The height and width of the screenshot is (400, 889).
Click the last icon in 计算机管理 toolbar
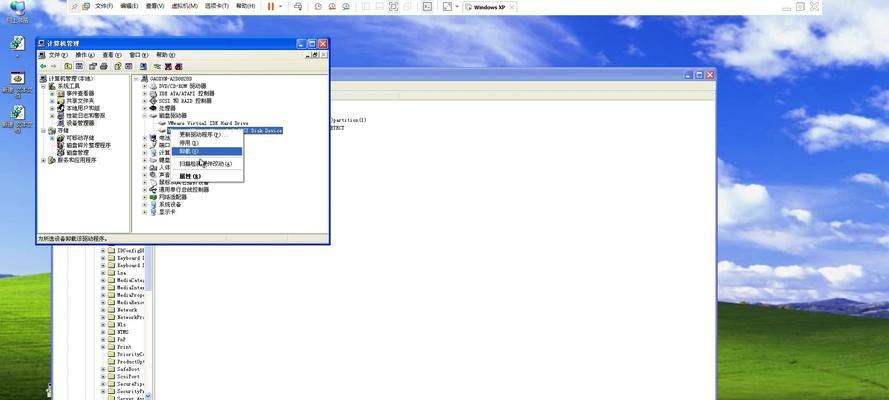point(179,66)
